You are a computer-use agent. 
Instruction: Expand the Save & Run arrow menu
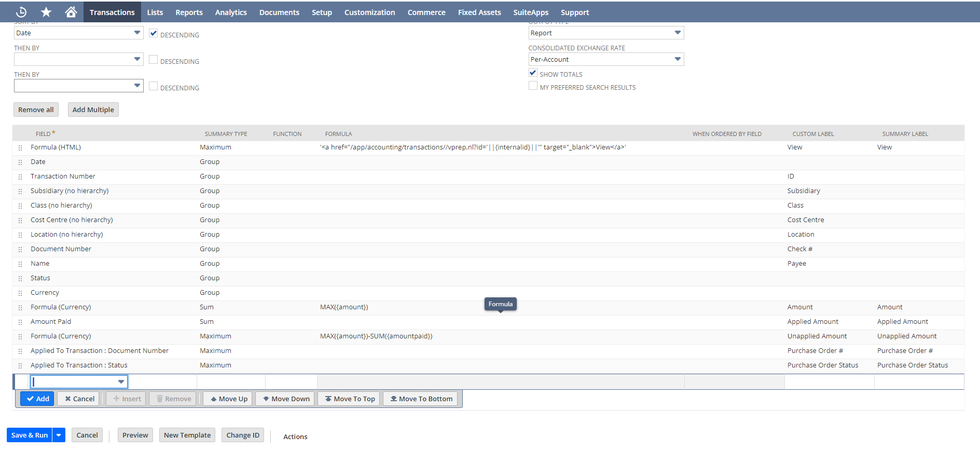coord(59,435)
